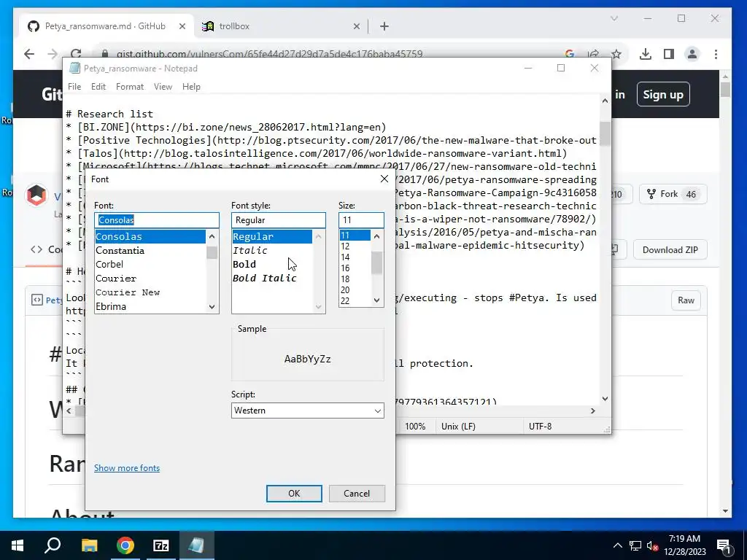Close the trollbox tab
The image size is (747, 560).
pyautogui.click(x=356, y=26)
